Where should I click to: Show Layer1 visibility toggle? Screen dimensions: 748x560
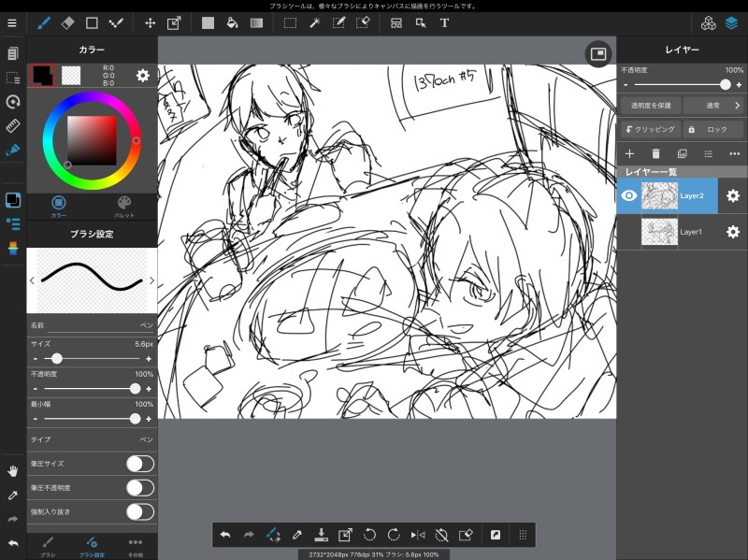[629, 232]
